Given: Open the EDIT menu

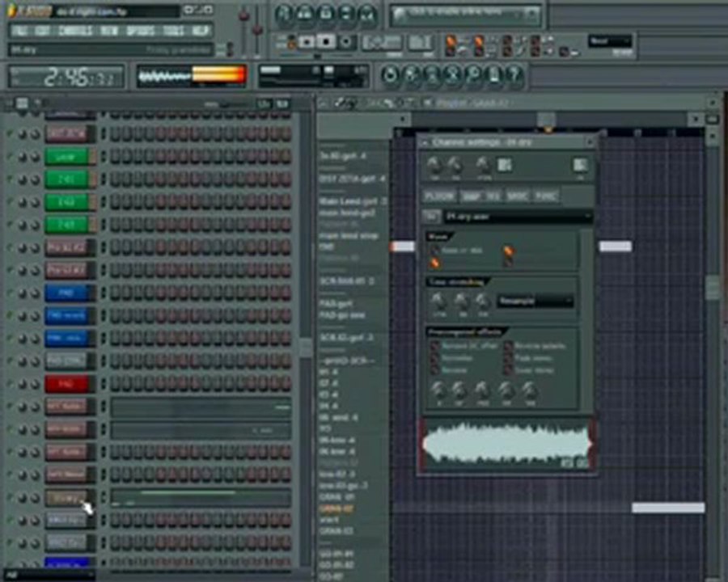Looking at the screenshot, I should click(42, 31).
